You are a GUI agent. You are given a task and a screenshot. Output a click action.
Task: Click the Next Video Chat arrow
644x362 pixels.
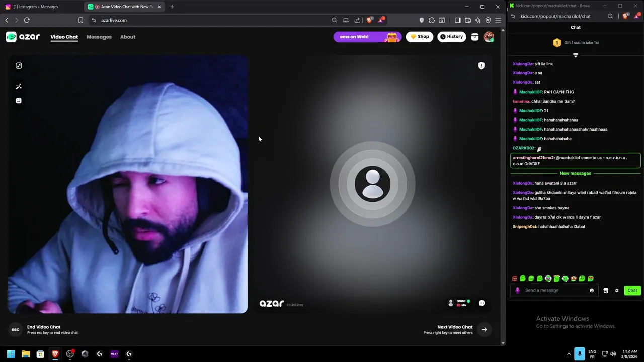click(484, 330)
